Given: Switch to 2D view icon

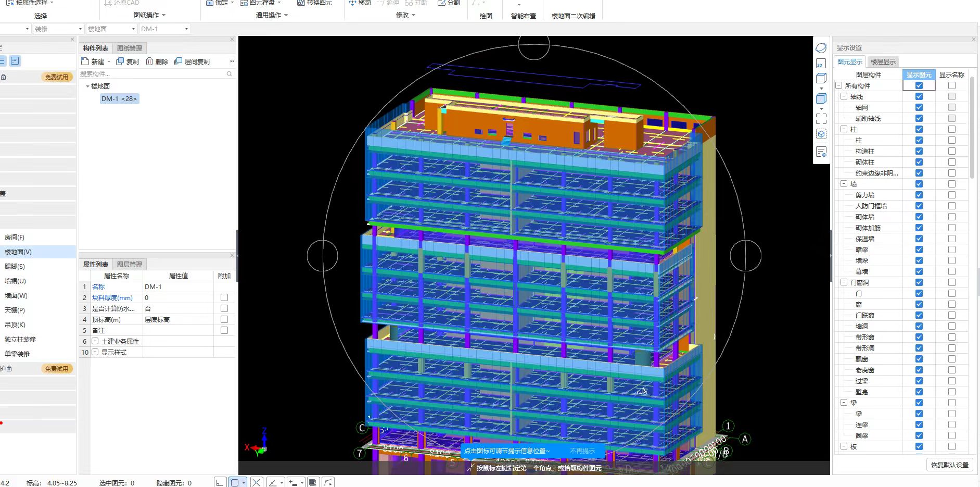Looking at the screenshot, I should pyautogui.click(x=821, y=64).
